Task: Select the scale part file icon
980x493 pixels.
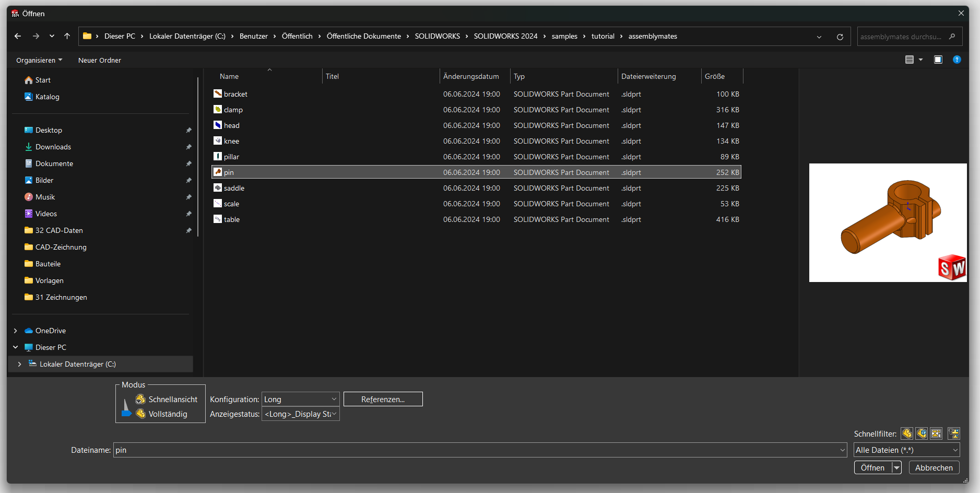Action: tap(218, 203)
